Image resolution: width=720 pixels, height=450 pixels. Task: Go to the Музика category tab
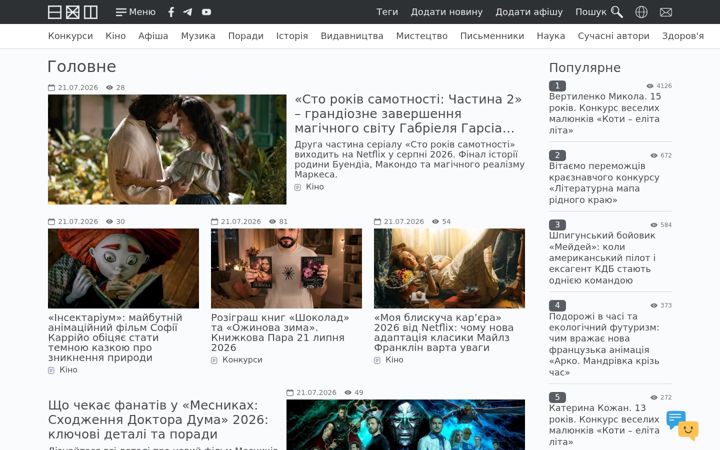(198, 36)
